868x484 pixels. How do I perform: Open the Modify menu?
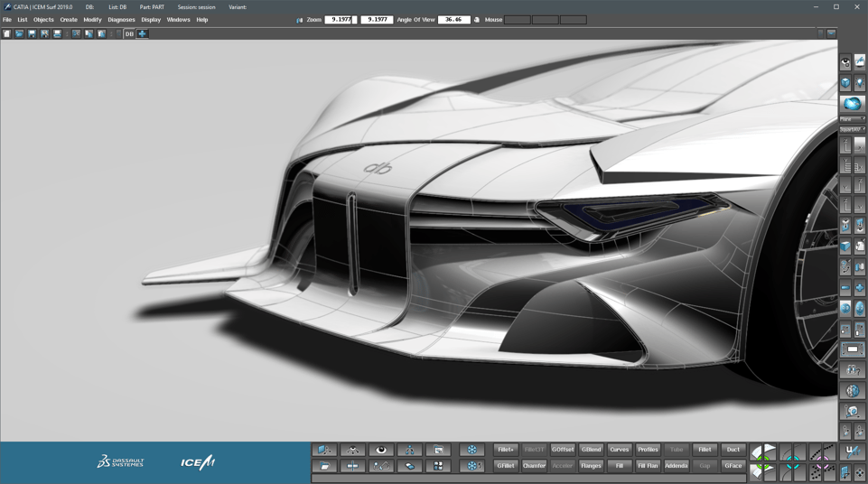point(92,20)
